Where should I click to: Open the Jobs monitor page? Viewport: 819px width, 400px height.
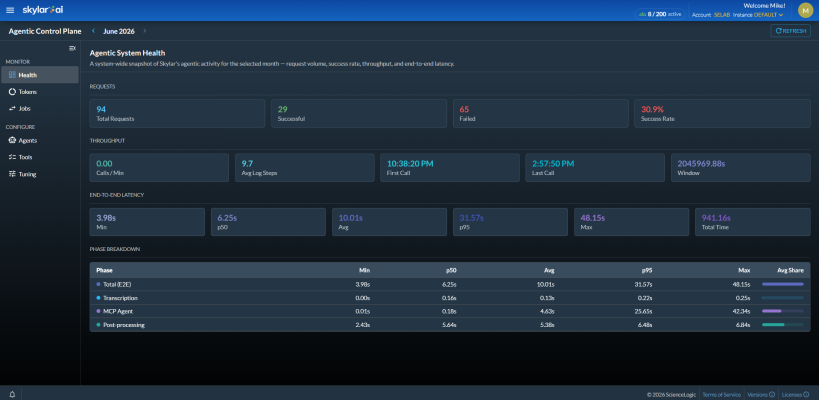click(x=40, y=109)
